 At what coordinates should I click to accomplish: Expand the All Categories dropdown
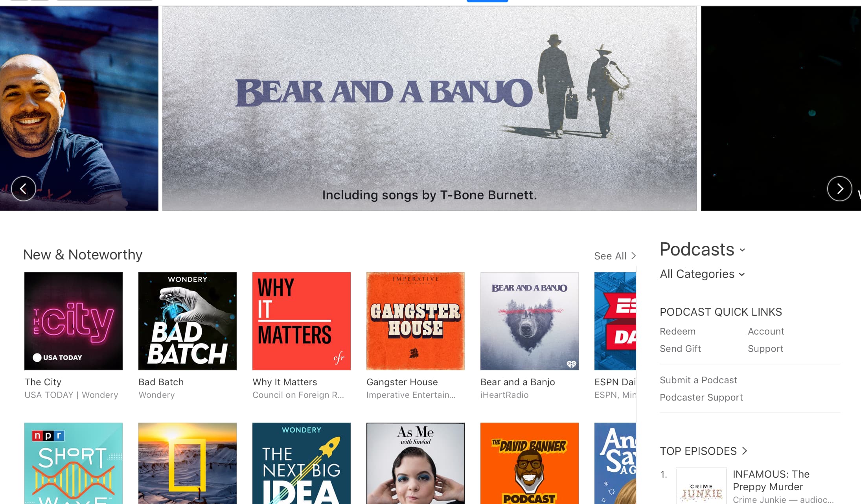(x=702, y=274)
